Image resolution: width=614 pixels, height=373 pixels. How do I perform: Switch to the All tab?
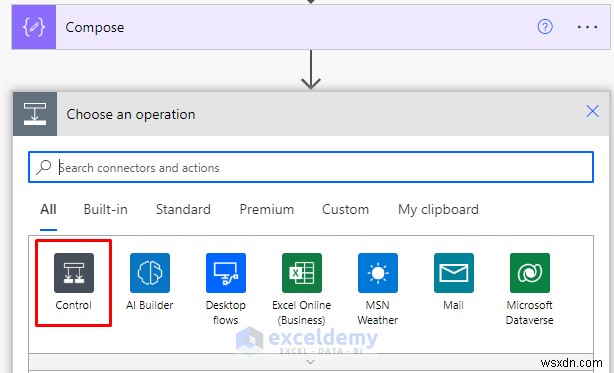click(48, 209)
